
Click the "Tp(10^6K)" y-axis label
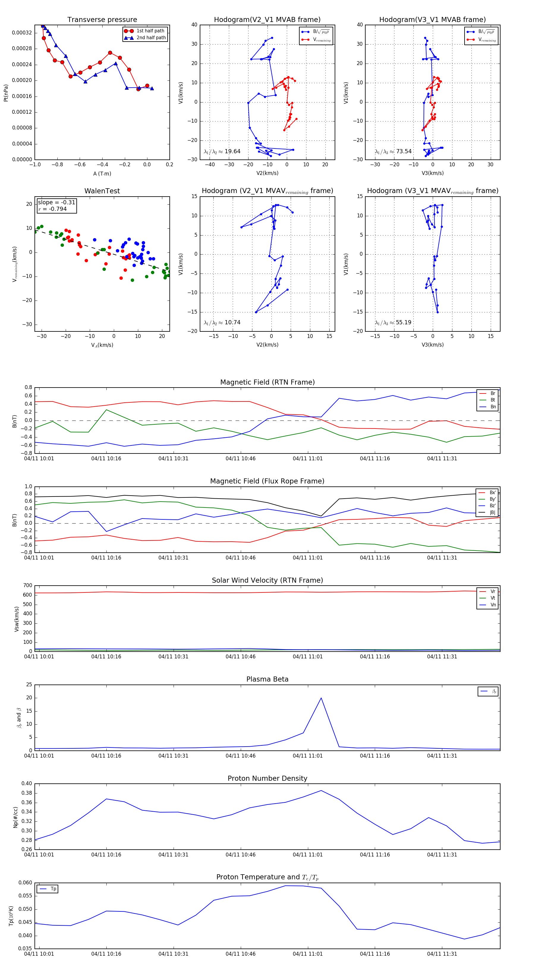[x=11, y=916]
